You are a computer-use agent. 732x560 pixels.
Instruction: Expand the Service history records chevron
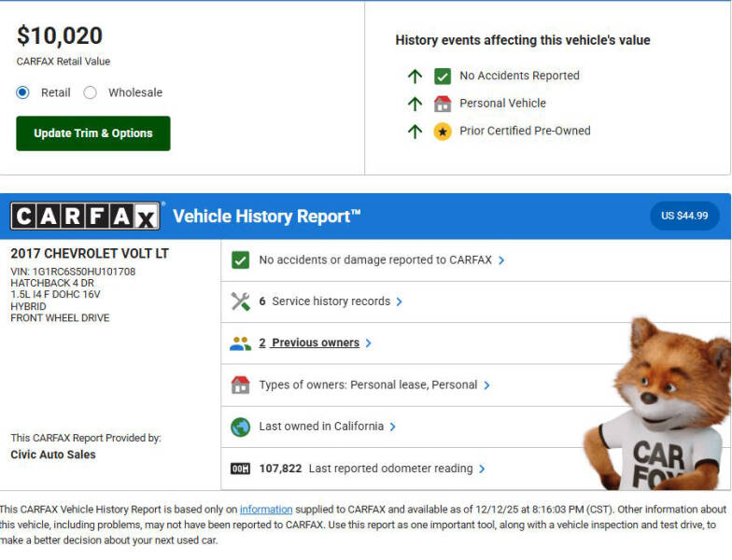click(400, 301)
